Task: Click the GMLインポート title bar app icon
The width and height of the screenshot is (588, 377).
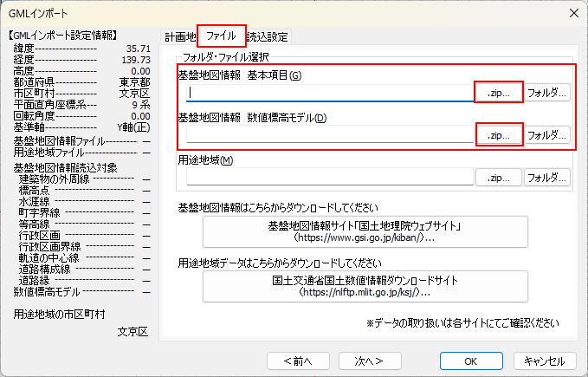Action: click(12, 12)
